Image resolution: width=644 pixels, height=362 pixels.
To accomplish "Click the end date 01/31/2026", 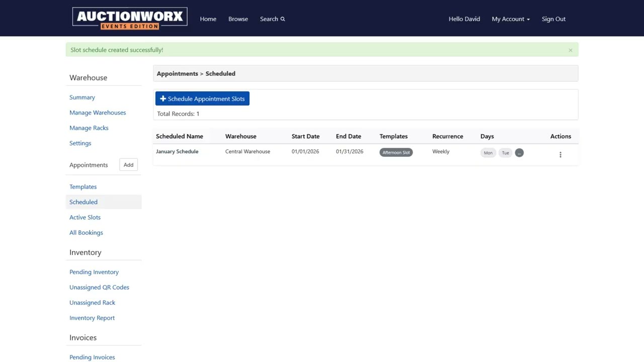I will (x=349, y=151).
